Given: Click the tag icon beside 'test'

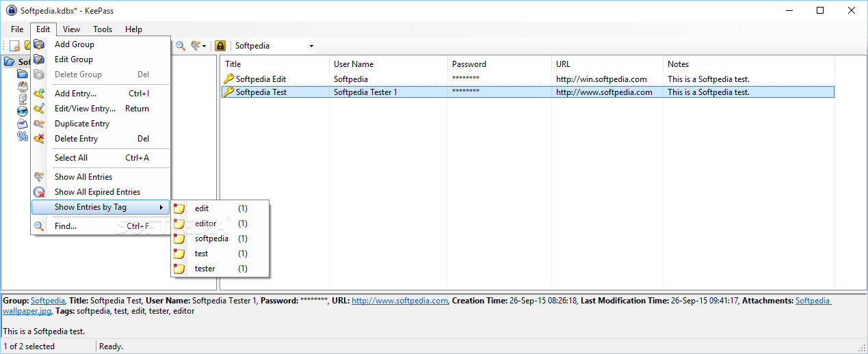Looking at the screenshot, I should pos(179,254).
